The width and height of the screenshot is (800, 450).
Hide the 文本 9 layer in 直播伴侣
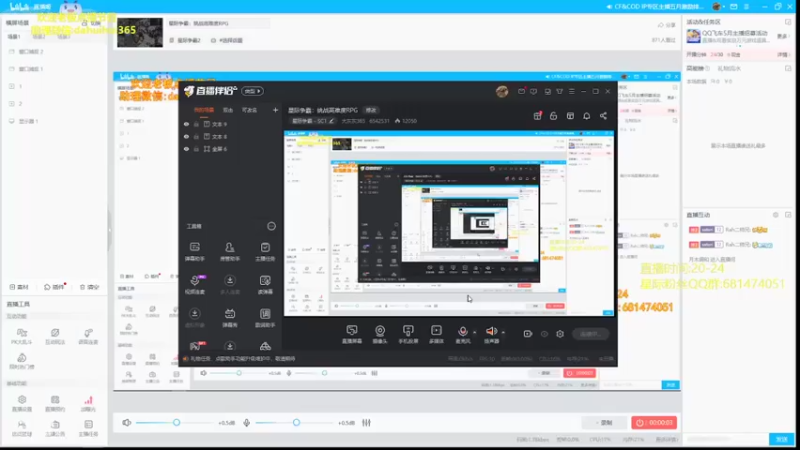(186, 124)
